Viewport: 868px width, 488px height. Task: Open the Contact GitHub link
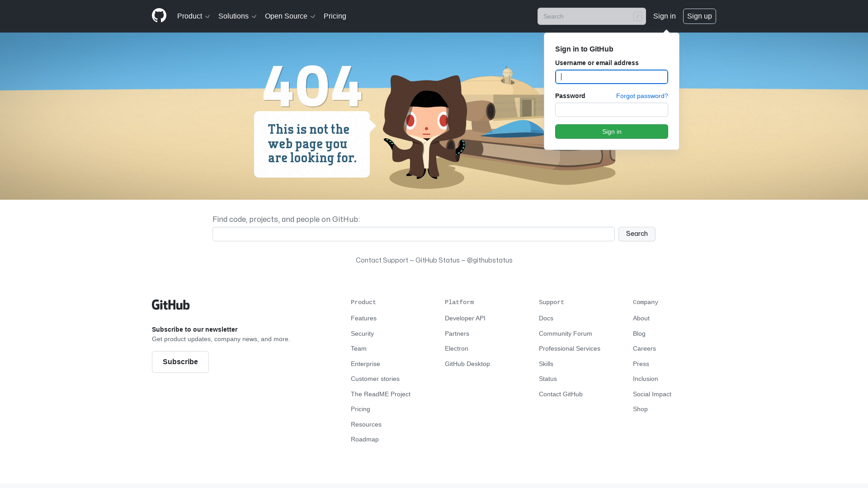(561, 394)
